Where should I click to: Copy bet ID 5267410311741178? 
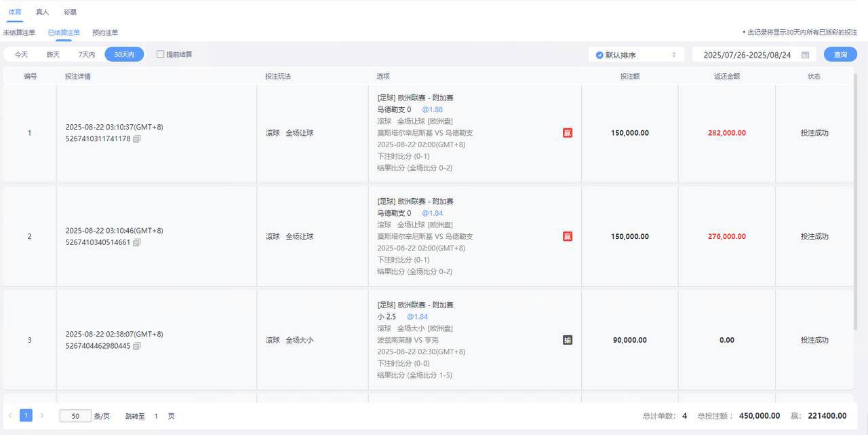click(137, 139)
